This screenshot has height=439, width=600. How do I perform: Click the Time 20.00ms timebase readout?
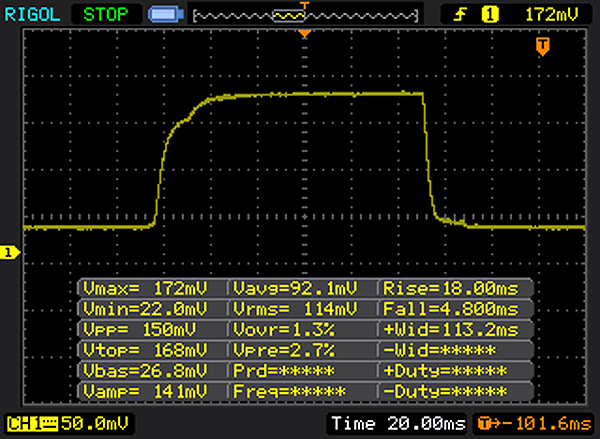pos(398,424)
